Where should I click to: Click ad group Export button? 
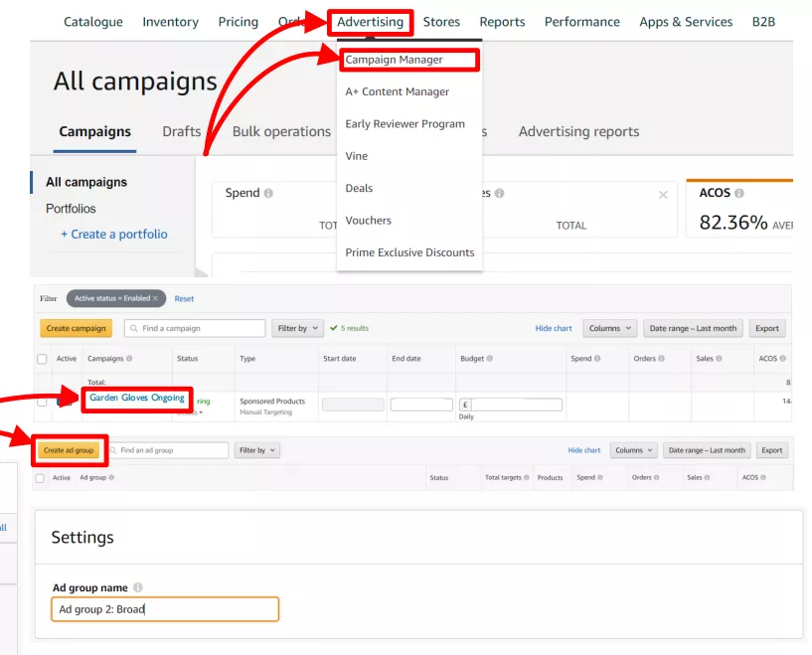tap(771, 450)
